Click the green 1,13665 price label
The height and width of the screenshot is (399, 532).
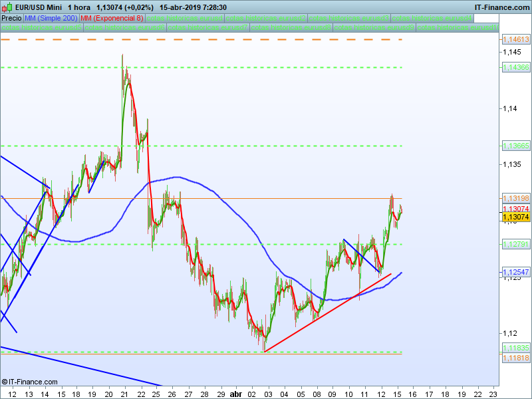pos(516,146)
